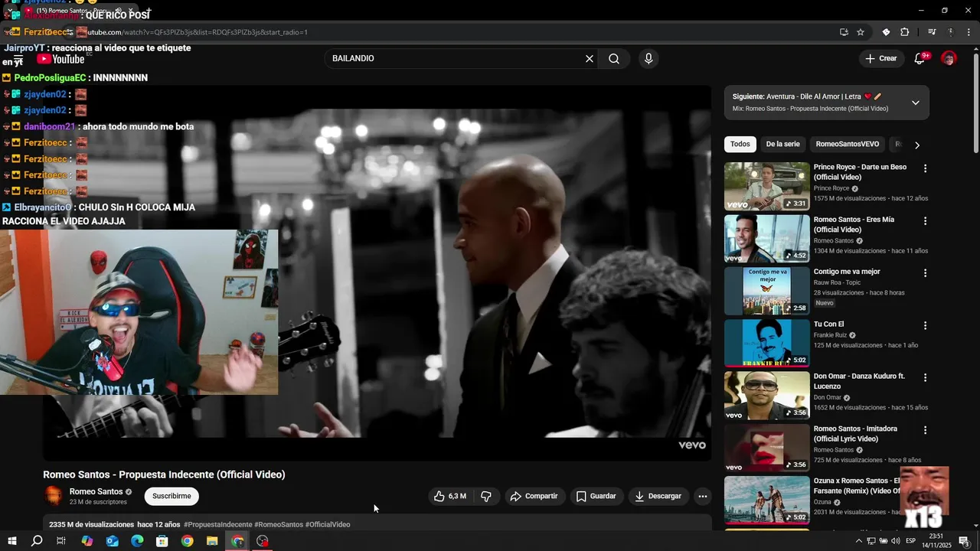Start voice search with microphone

(x=648, y=59)
